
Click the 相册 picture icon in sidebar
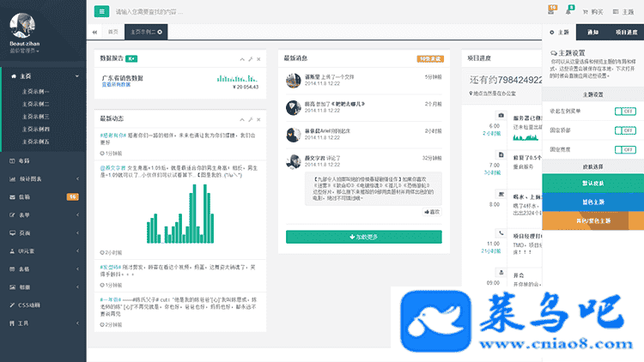point(12,287)
